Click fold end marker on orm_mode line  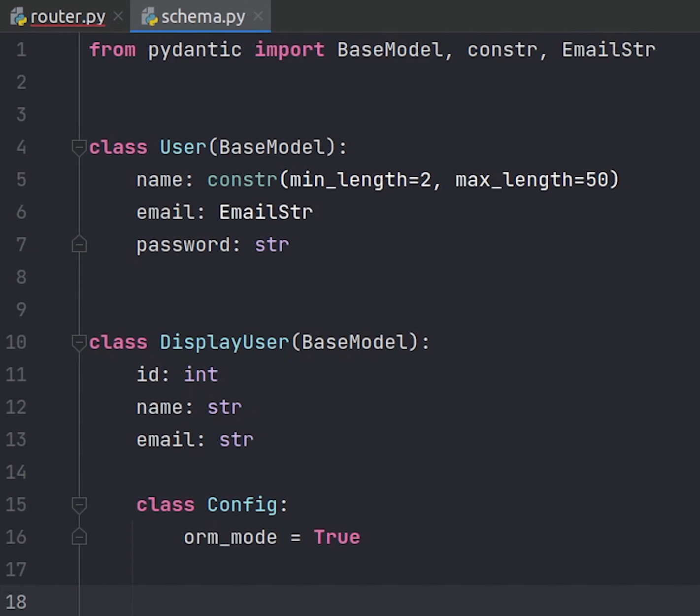point(79,537)
